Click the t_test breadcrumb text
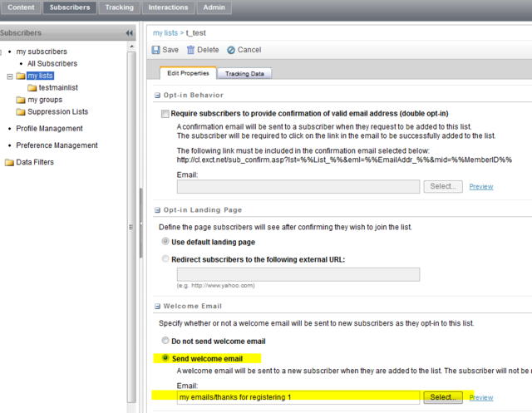The width and height of the screenshot is (532, 413). (x=196, y=33)
